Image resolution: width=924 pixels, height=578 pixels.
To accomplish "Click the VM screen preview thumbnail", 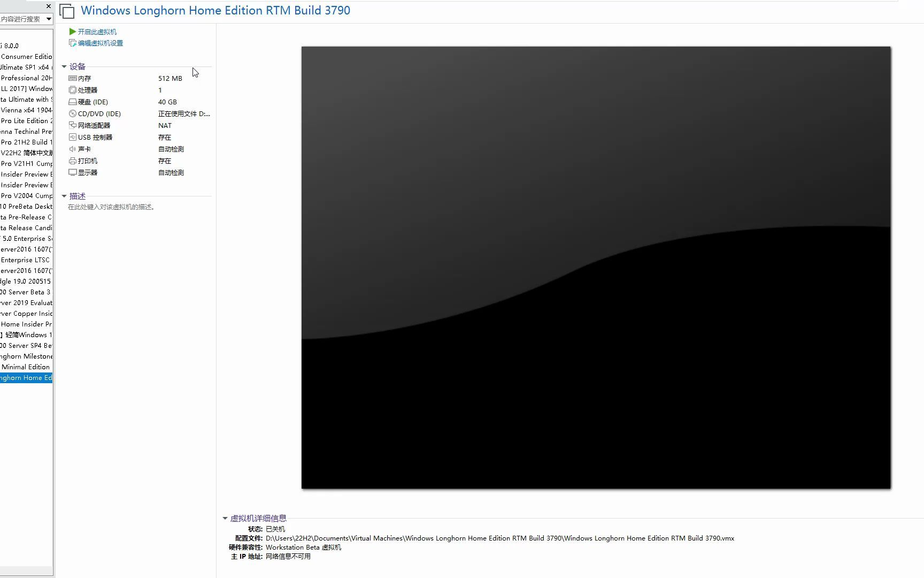I will (x=596, y=268).
